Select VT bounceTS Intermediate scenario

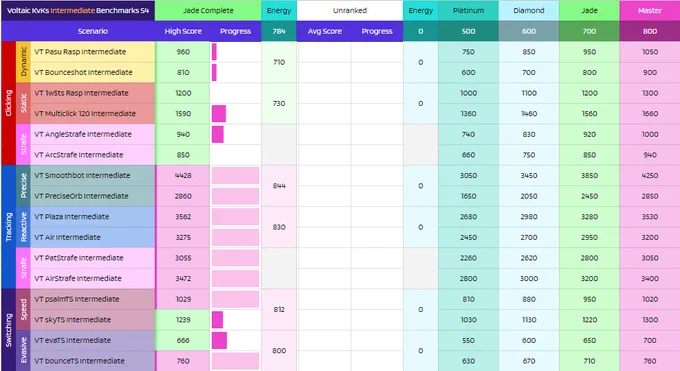click(x=92, y=361)
